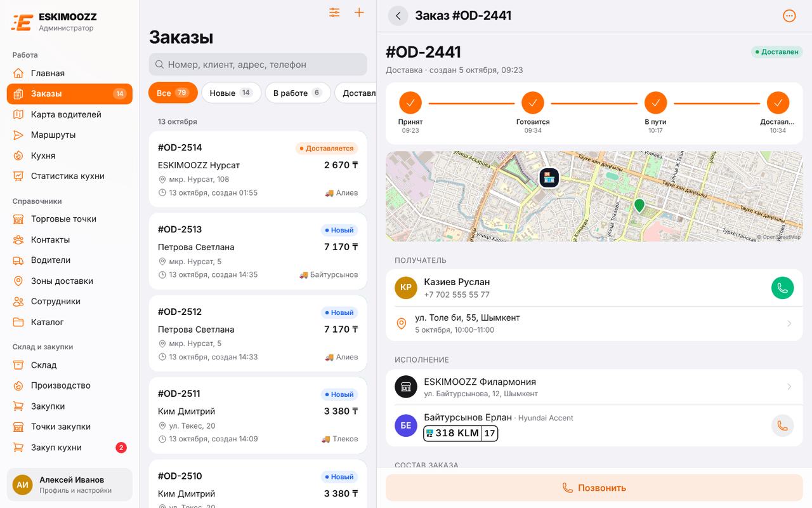
Task: Select the Новые orders filter tab
Action: [232, 93]
